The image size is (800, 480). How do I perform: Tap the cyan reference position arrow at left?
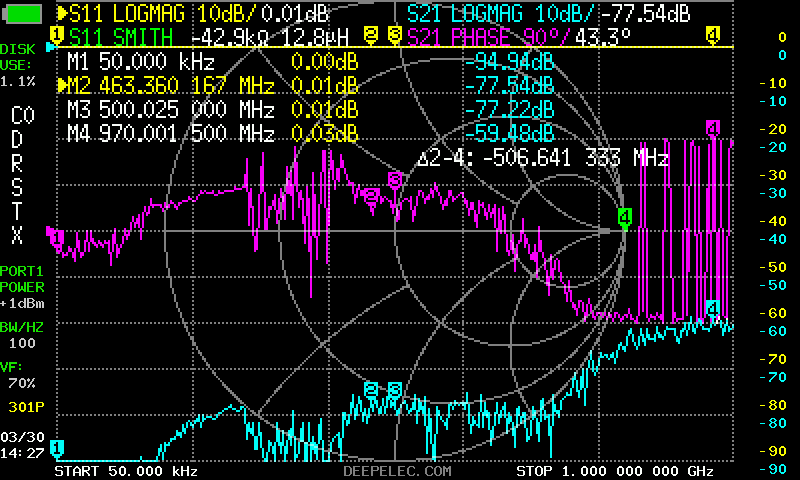coord(51,47)
